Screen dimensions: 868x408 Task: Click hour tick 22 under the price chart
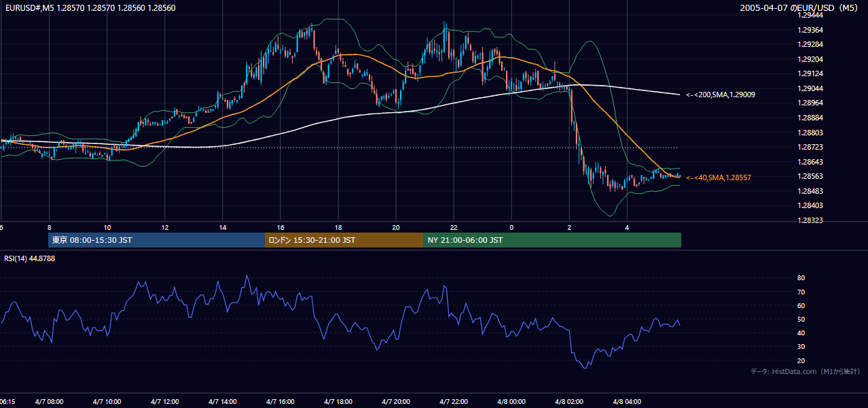coord(454,227)
